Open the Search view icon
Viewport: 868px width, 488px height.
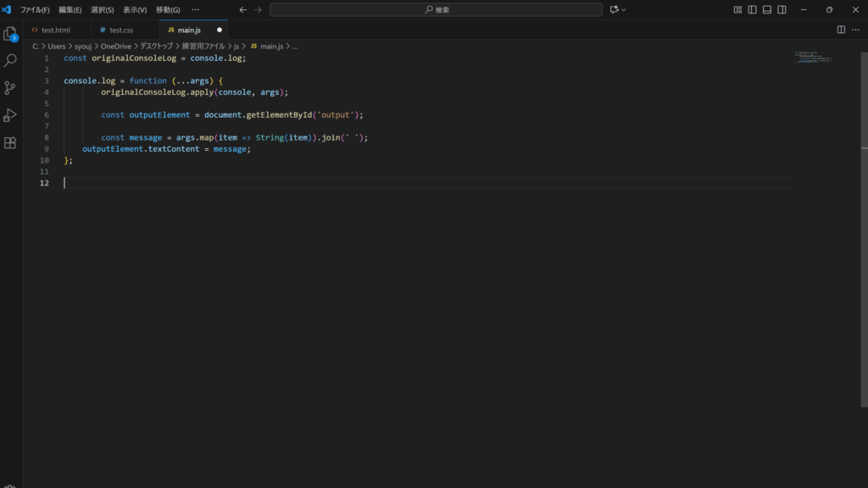pos(10,61)
